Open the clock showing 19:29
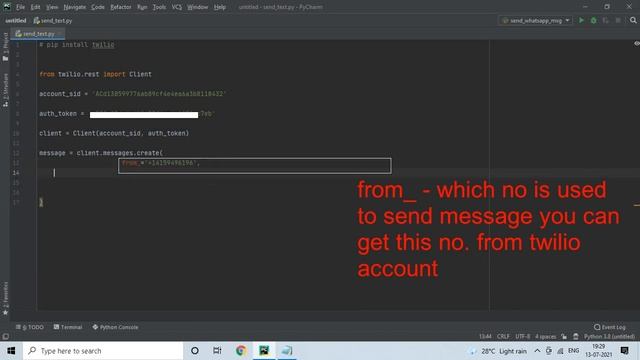The height and width of the screenshot is (360, 640). 598,351
